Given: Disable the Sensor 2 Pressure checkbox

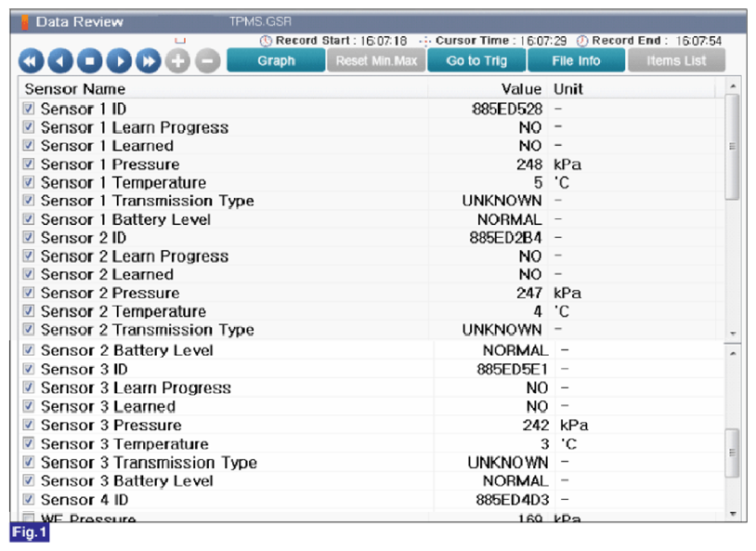Looking at the screenshot, I should click(x=29, y=293).
